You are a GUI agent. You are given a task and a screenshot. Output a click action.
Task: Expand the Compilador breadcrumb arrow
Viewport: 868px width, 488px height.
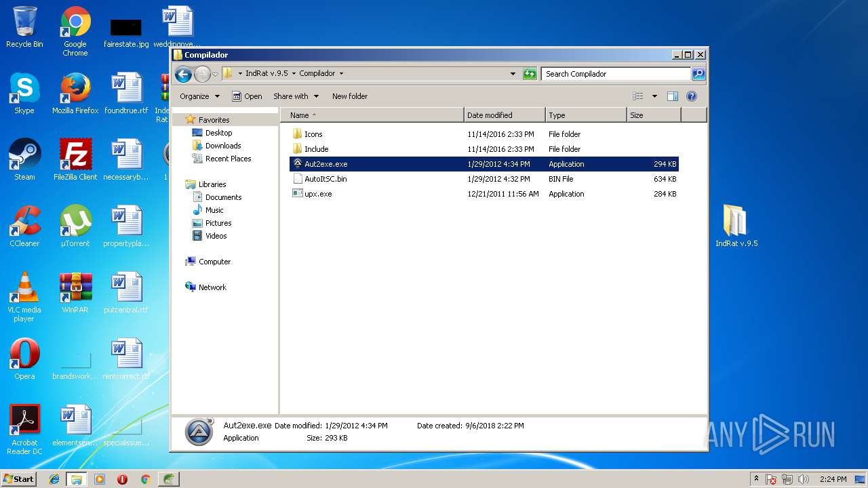(x=341, y=73)
